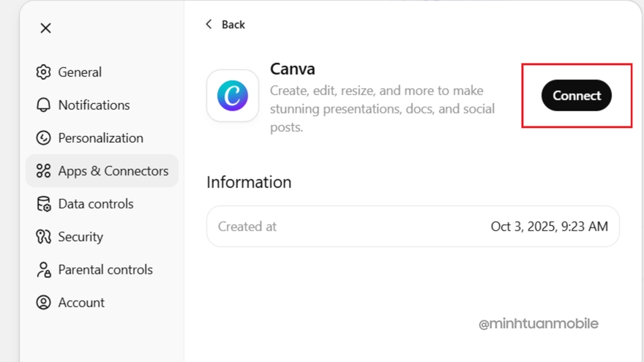Image resolution: width=644 pixels, height=362 pixels.
Task: Select the Personalization menu item
Action: coord(101,138)
